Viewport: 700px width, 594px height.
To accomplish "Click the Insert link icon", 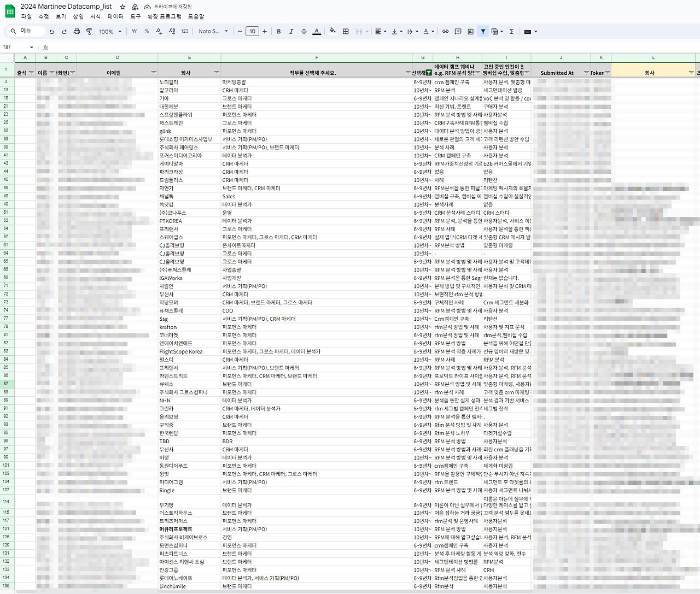I will coord(445,32).
